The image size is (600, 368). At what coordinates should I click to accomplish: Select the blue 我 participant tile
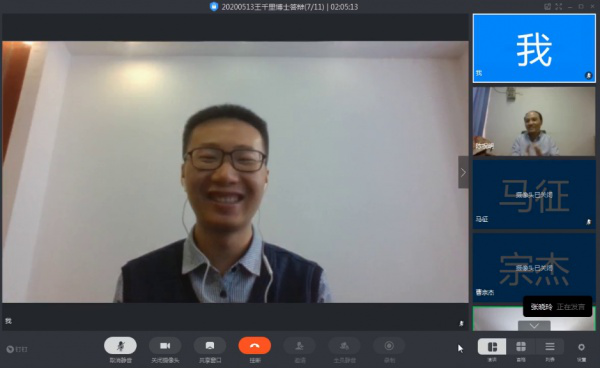534,48
